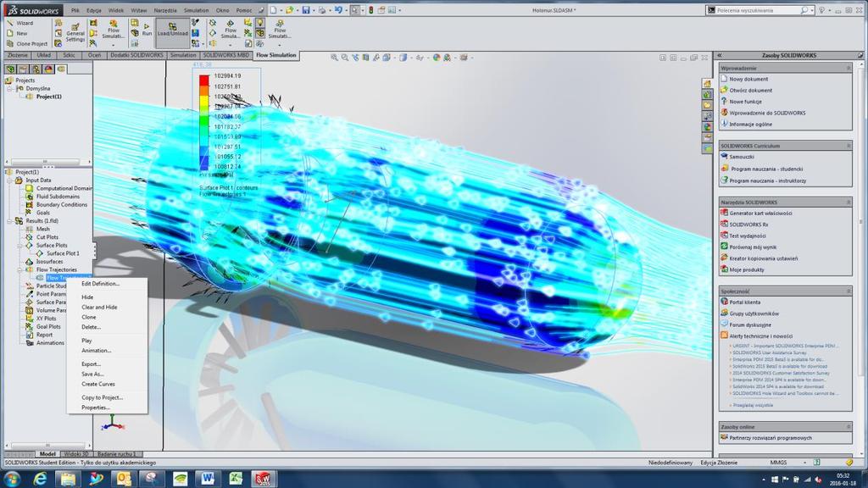This screenshot has height=488, width=868.
Task: Collapse the Input Data tree node
Action: click(9, 180)
